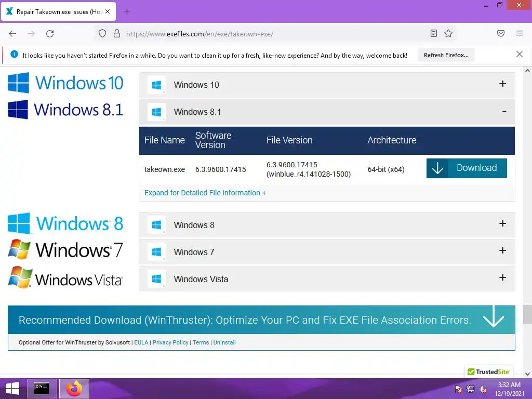
Task: Dismiss the Firefox refresh notification bar
Action: pos(520,54)
